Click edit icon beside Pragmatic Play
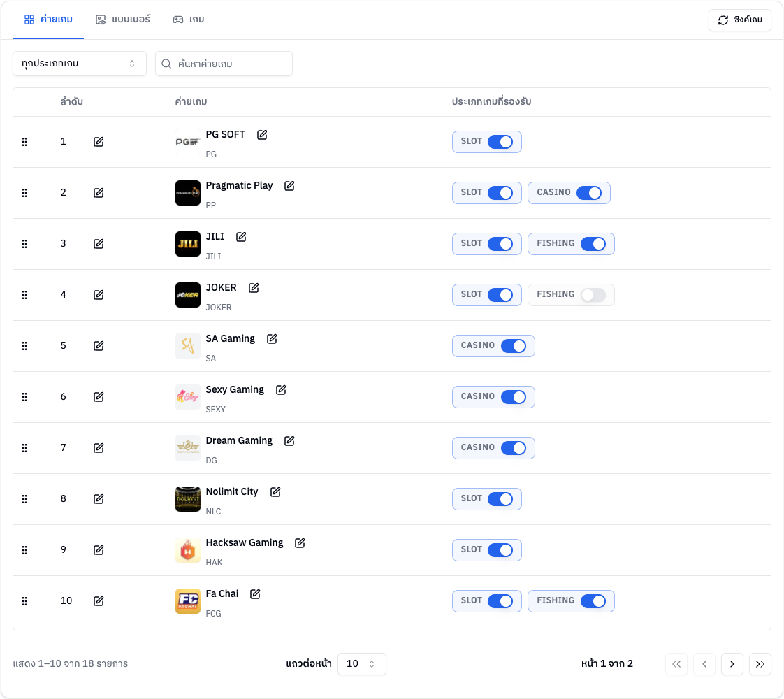This screenshot has width=784, height=699. [x=289, y=185]
